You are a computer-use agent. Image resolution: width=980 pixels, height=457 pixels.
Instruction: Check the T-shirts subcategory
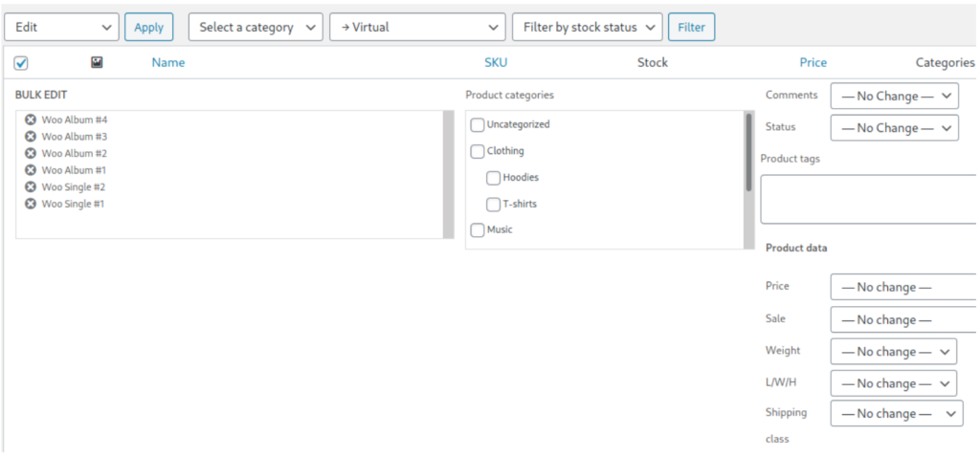pyautogui.click(x=494, y=205)
